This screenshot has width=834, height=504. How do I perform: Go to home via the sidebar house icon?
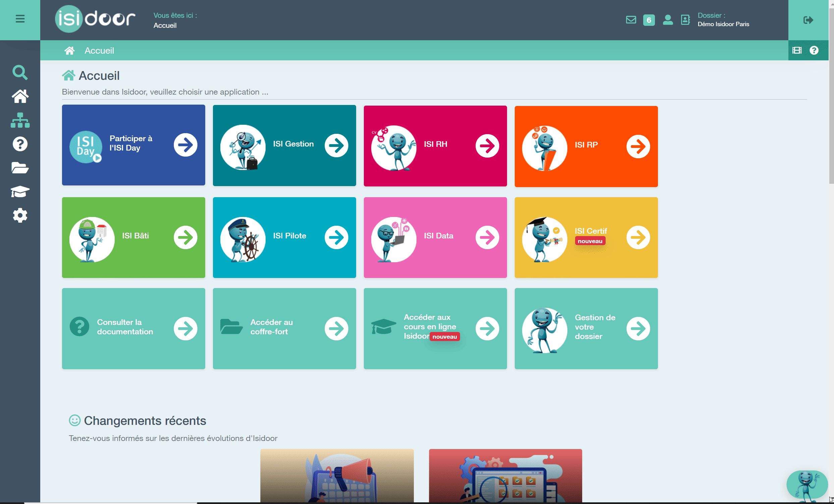coord(20,96)
